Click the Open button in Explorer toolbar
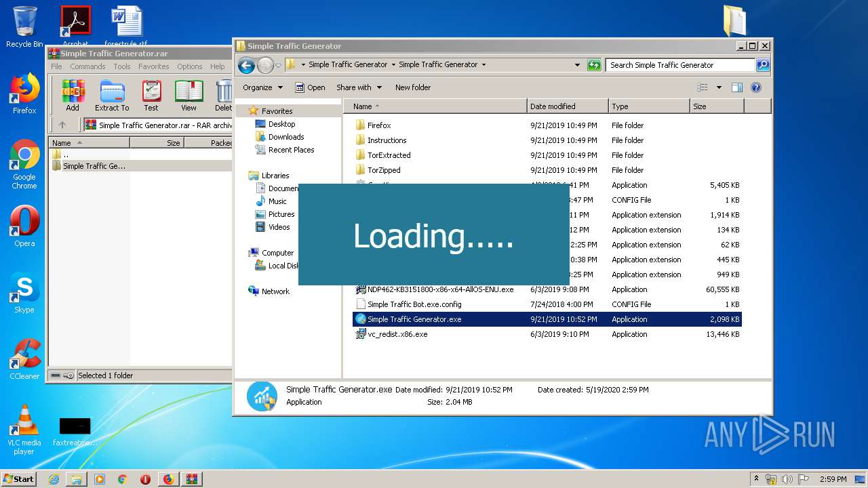 point(310,87)
